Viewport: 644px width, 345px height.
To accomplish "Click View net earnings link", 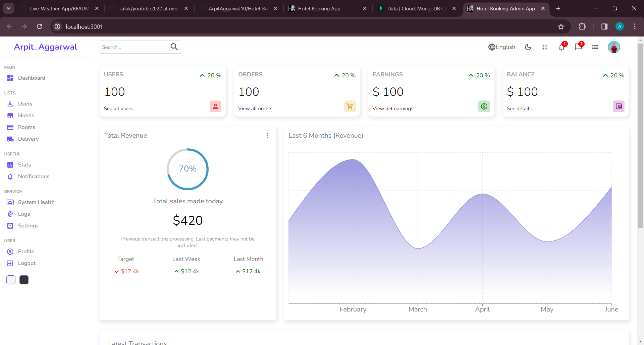I will click(x=393, y=109).
